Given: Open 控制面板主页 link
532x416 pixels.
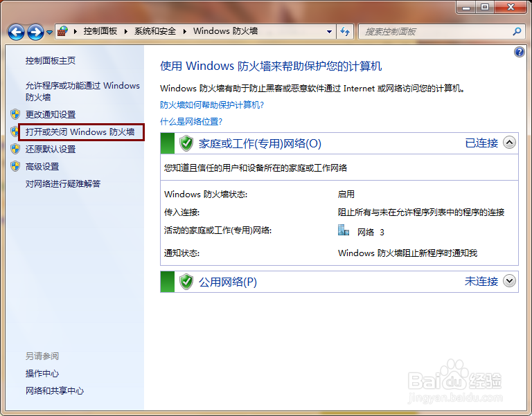Looking at the screenshot, I should (x=51, y=61).
